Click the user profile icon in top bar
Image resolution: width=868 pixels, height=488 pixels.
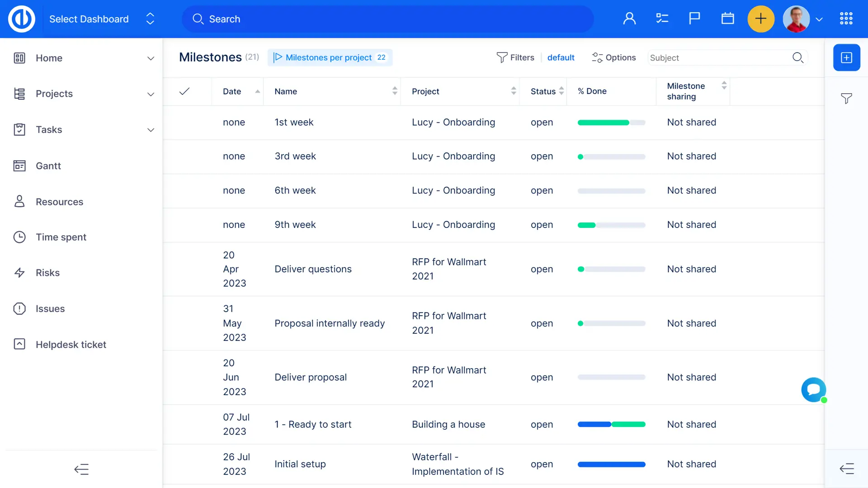point(629,19)
